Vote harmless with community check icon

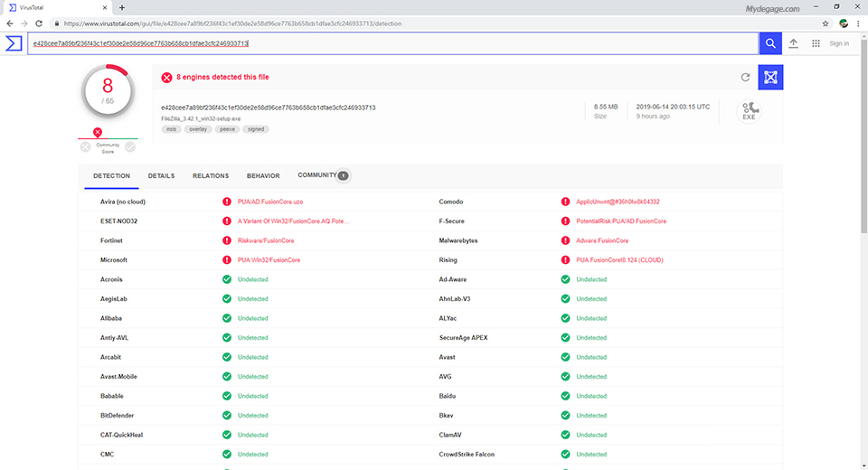(x=130, y=146)
